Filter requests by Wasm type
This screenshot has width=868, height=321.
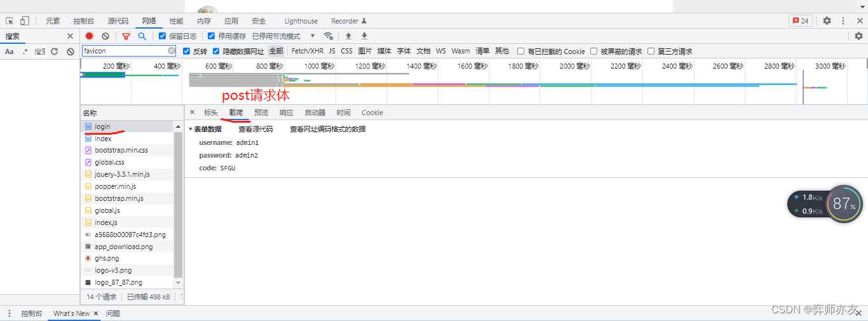tap(461, 51)
